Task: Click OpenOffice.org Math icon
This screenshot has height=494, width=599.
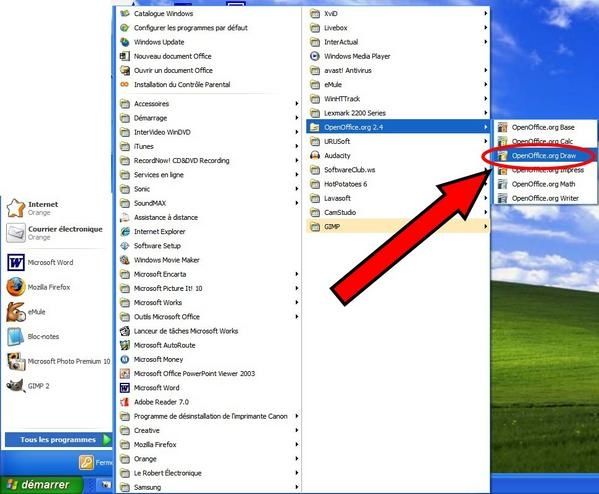Action: coord(502,184)
